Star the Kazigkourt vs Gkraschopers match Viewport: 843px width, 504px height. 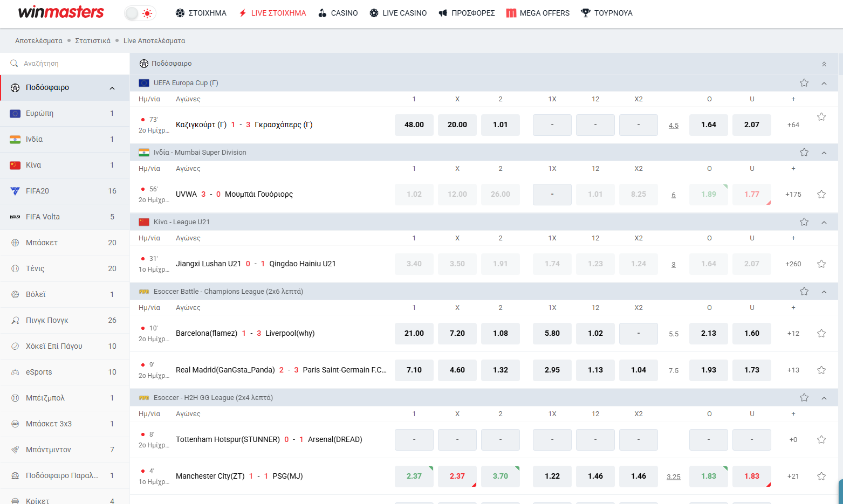point(821,116)
